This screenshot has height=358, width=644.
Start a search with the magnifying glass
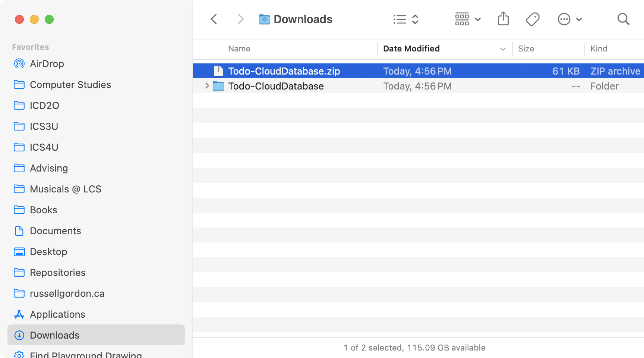point(623,19)
